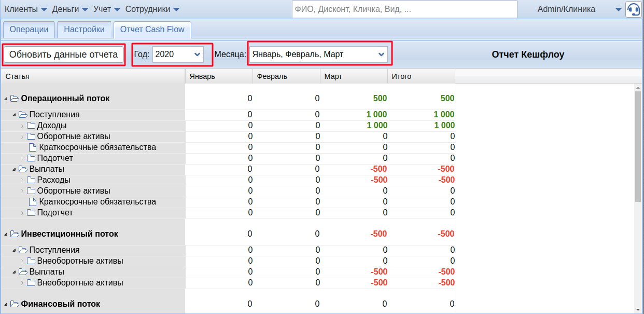Open the Admin/Клиника user dropdown arrow
Image resolution: width=644 pixels, height=314 pixels.
point(618,9)
